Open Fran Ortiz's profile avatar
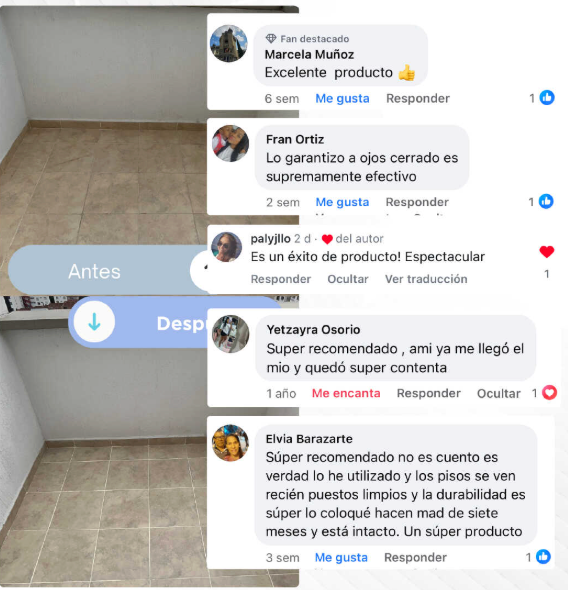Viewport: 568px width, 590px height. point(230,143)
